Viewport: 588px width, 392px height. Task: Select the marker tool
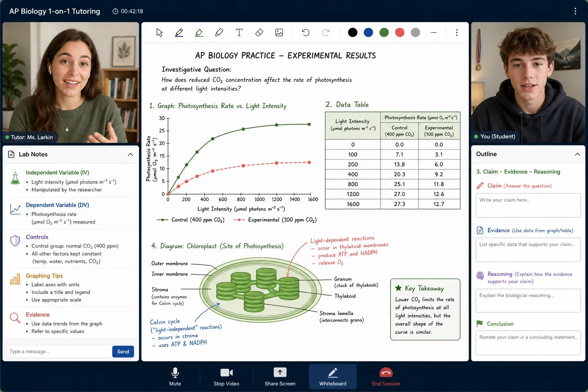(x=219, y=33)
